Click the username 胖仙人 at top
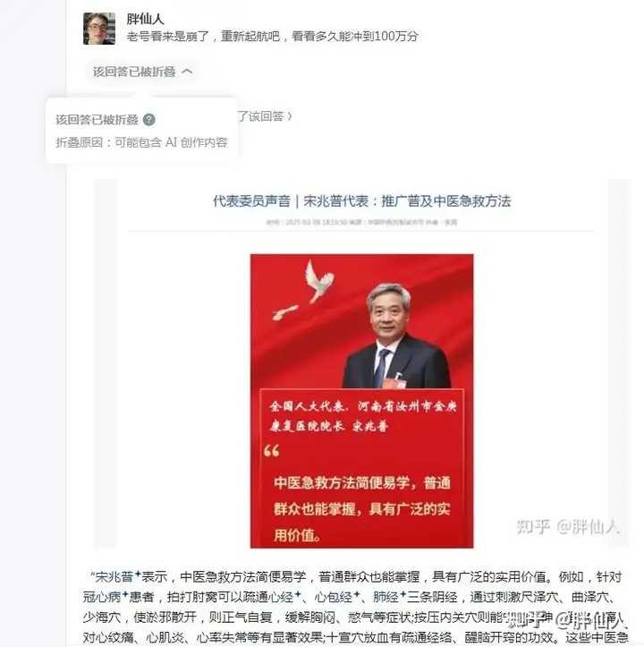This screenshot has width=644, height=647. (145, 19)
